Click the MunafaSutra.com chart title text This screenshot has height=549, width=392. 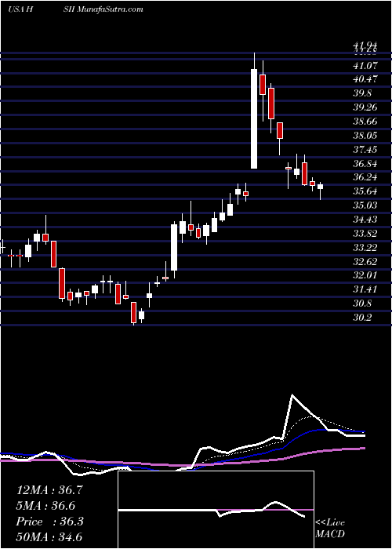[x=109, y=9]
